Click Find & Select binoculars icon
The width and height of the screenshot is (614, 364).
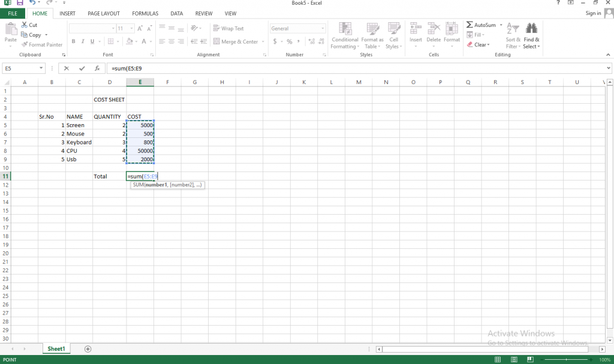pos(531,28)
